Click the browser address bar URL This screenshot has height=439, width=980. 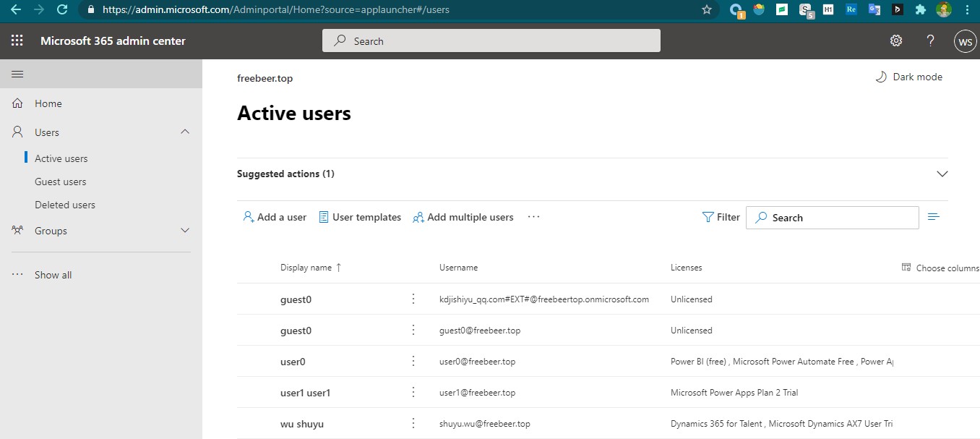click(x=276, y=9)
